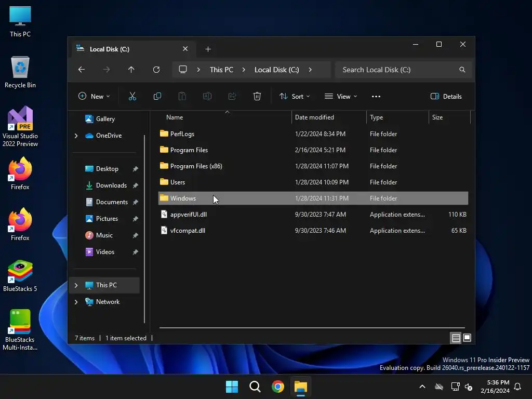Viewport: 532px width, 399px height.
Task: Open Gallery in the navigation pane
Action: coord(105,119)
